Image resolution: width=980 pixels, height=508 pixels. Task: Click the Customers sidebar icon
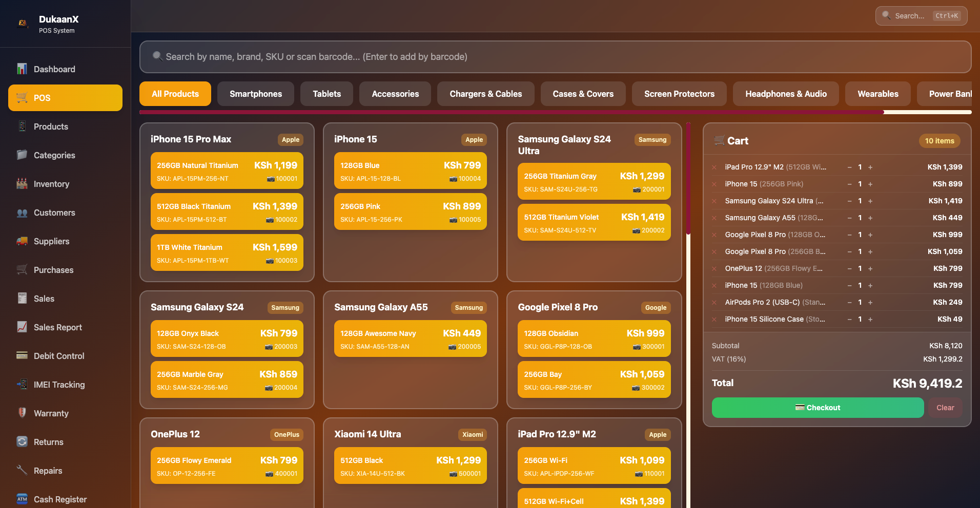pyautogui.click(x=22, y=213)
